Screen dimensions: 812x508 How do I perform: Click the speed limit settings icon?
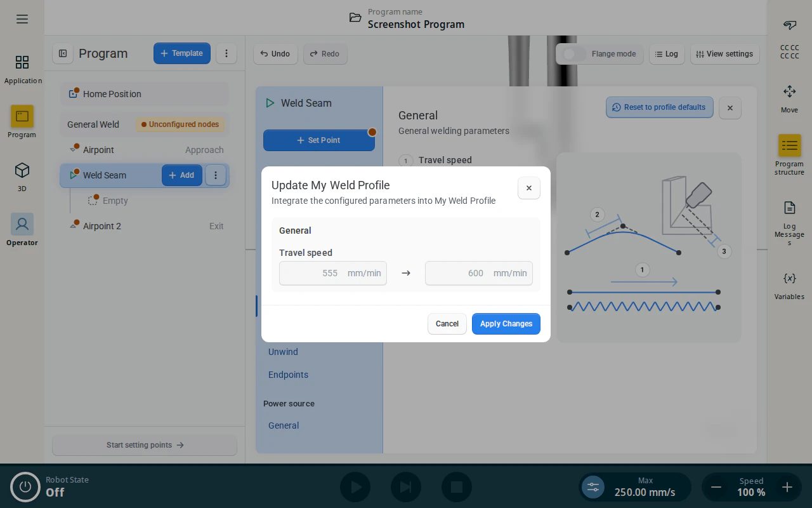(x=593, y=487)
